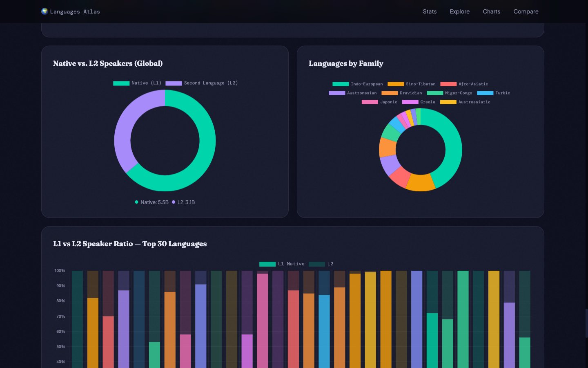Click the 'Native vs. L2 Speakers (Global)' heading
This screenshot has width=588, height=368.
pos(108,63)
